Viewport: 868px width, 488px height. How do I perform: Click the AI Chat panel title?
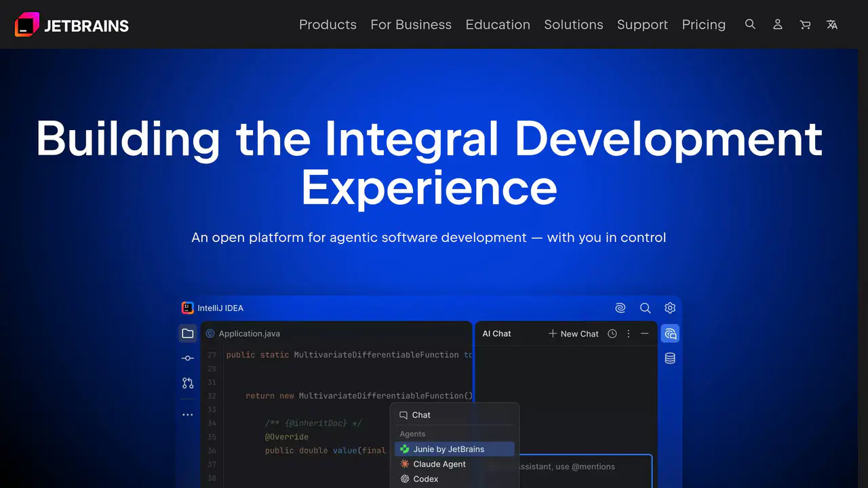tap(496, 333)
